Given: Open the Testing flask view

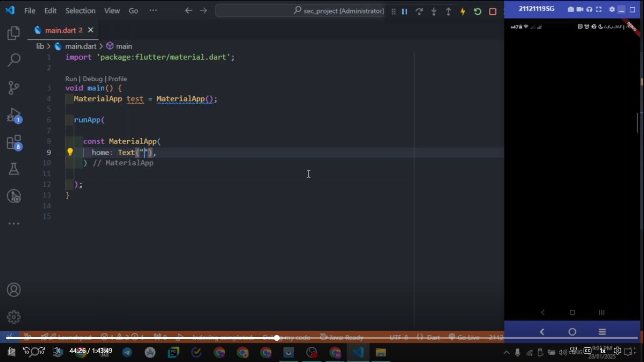Looking at the screenshot, I should tap(14, 169).
